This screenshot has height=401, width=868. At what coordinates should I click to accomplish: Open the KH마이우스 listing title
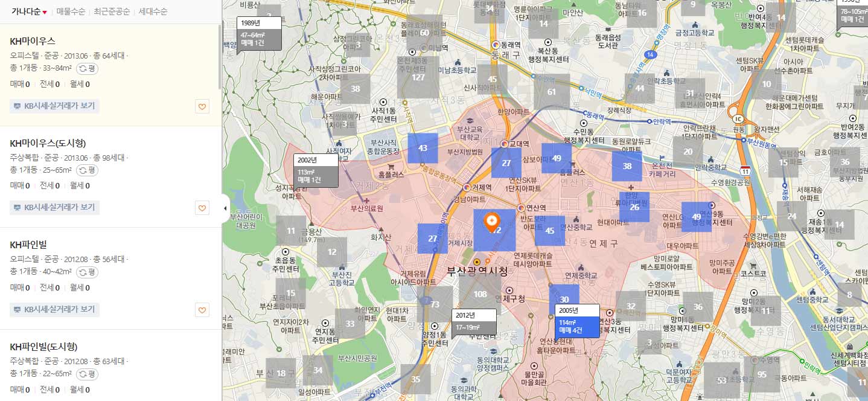[x=33, y=41]
